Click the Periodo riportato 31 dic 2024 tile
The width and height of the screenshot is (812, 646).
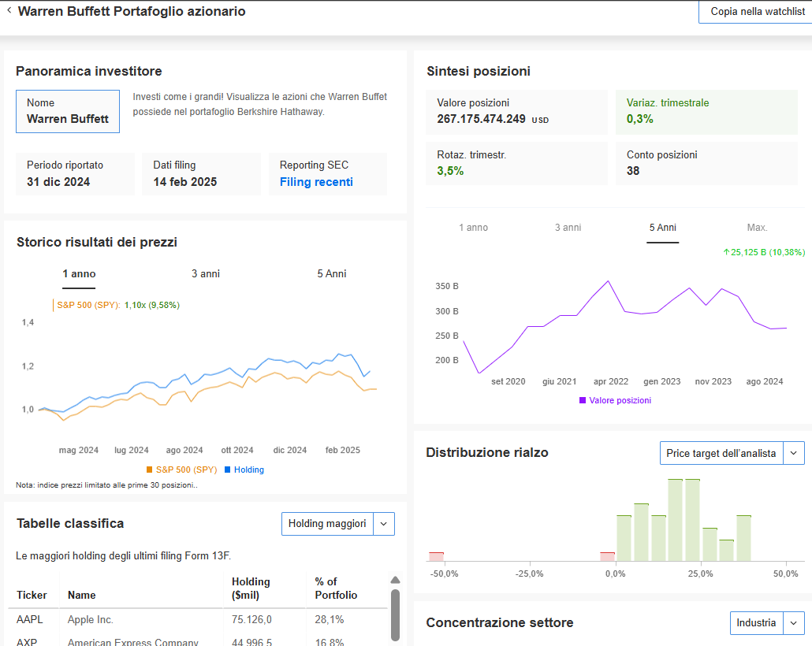tap(75, 174)
